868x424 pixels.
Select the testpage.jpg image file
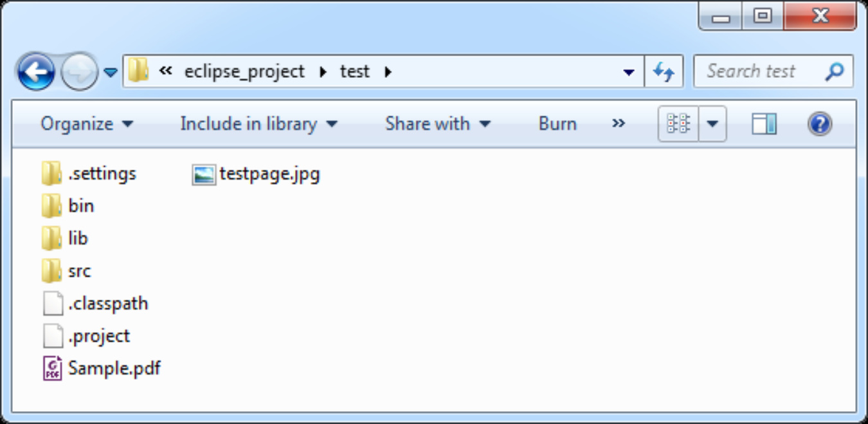(256, 174)
